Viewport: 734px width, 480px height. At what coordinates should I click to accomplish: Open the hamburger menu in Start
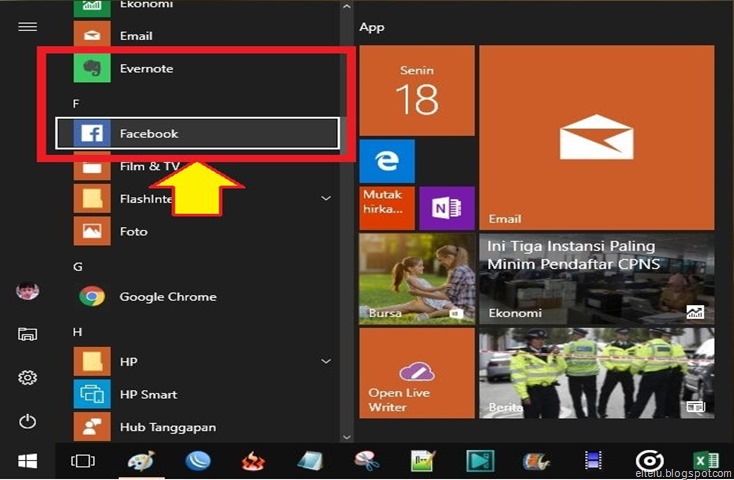(27, 27)
